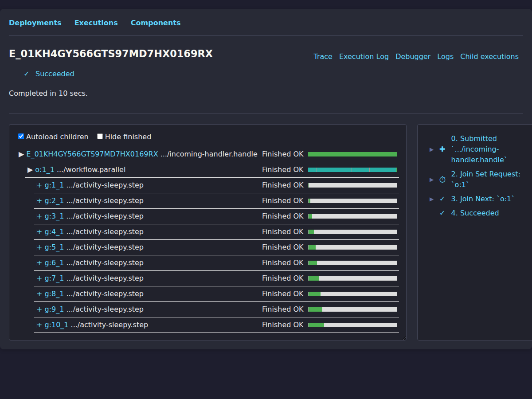The image size is (532, 399).
Task: Expand the g:3_1 activity row plus sign
Action: (x=39, y=216)
